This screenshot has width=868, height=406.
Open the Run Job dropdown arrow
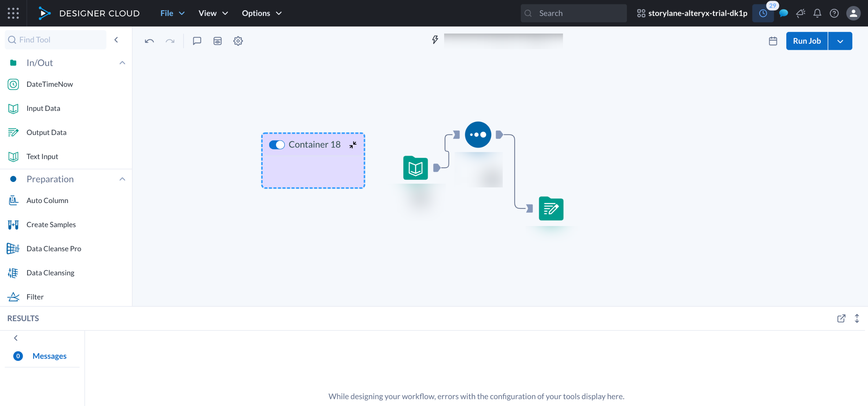[840, 41]
